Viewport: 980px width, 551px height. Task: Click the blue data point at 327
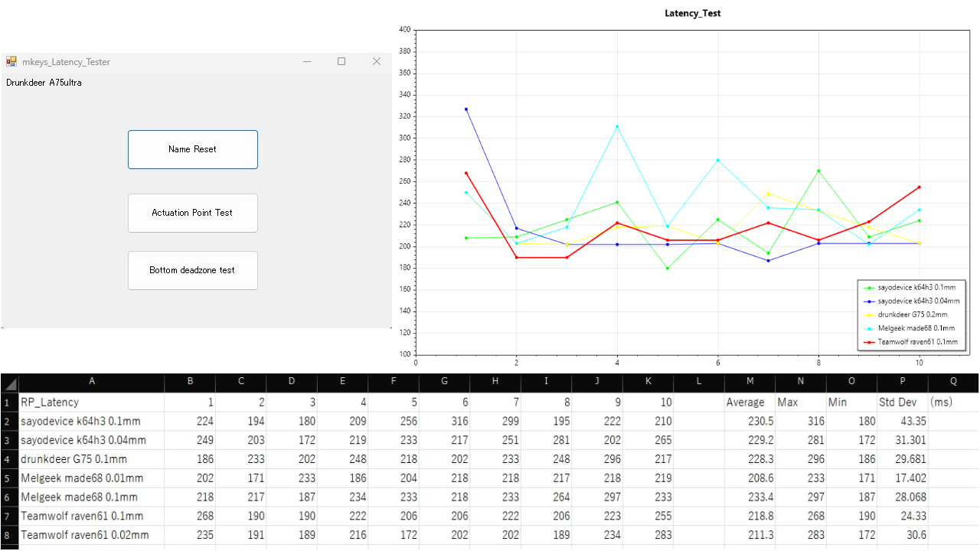click(466, 109)
